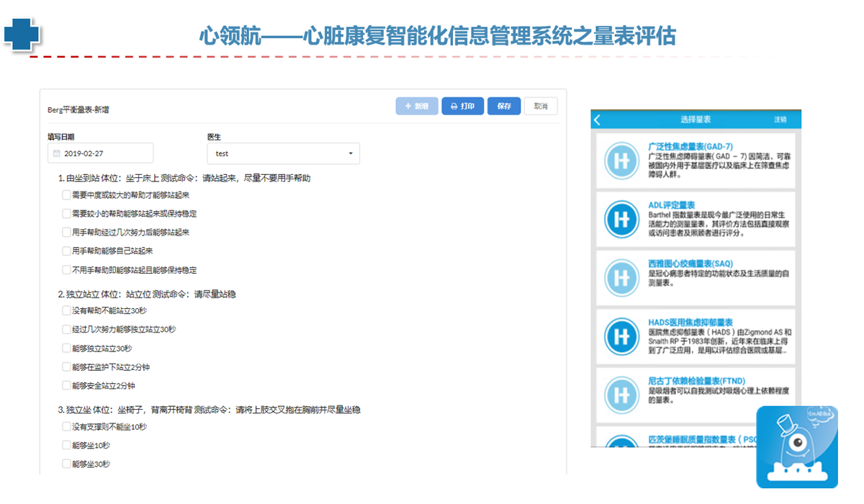864x504 pixels.
Task: Click question 3 独立坐 heading text
Action: click(210, 410)
